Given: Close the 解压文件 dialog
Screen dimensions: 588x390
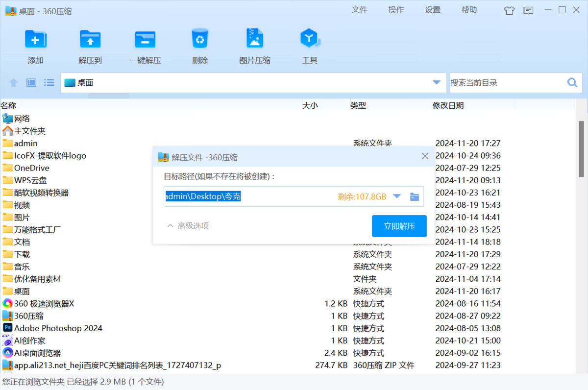Looking at the screenshot, I should [425, 156].
